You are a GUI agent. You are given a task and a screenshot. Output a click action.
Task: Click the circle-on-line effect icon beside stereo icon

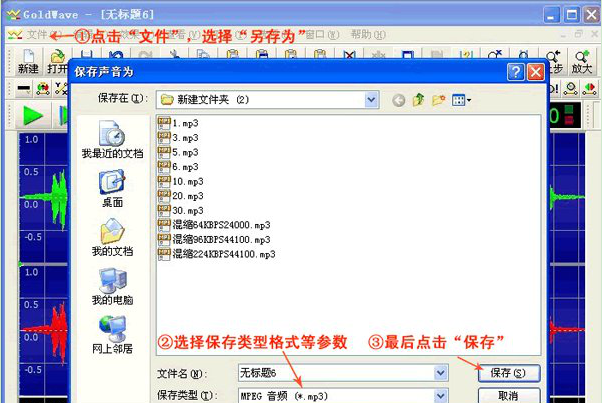[571, 89]
